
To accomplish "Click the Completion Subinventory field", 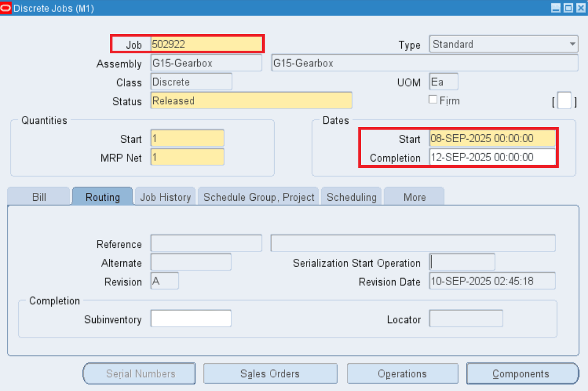I will pyautogui.click(x=190, y=318).
